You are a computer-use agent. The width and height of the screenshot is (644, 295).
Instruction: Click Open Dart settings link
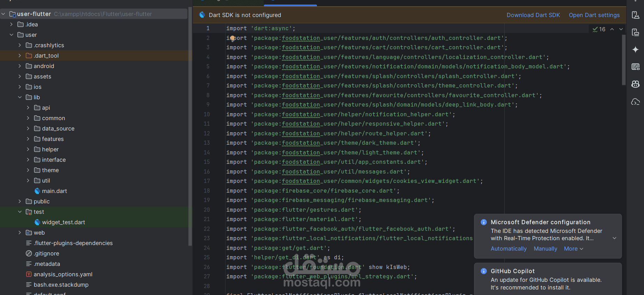[x=594, y=15]
